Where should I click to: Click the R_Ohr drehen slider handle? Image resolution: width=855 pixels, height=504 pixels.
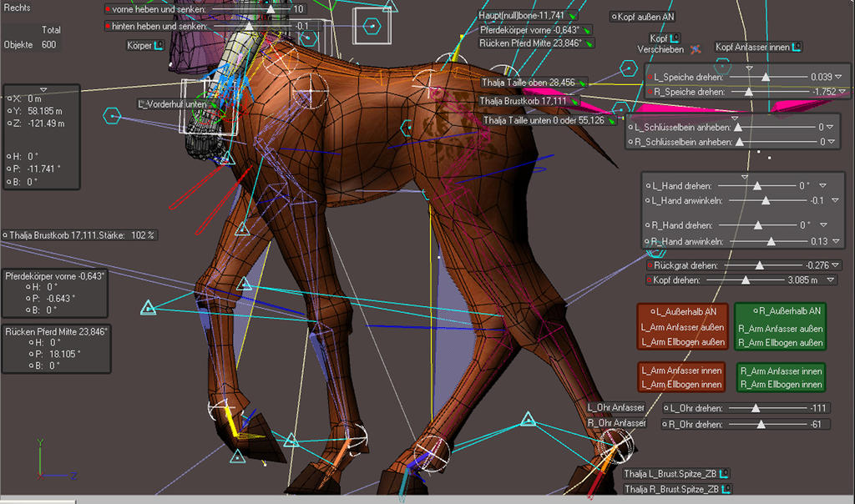tap(761, 424)
